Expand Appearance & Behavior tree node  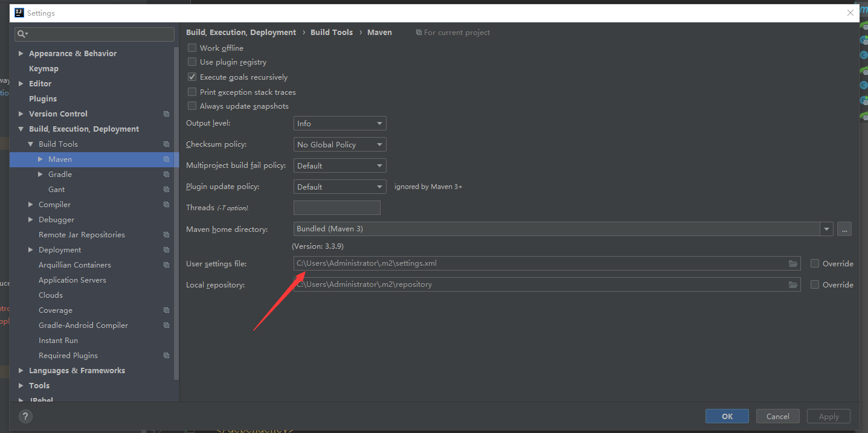21,54
